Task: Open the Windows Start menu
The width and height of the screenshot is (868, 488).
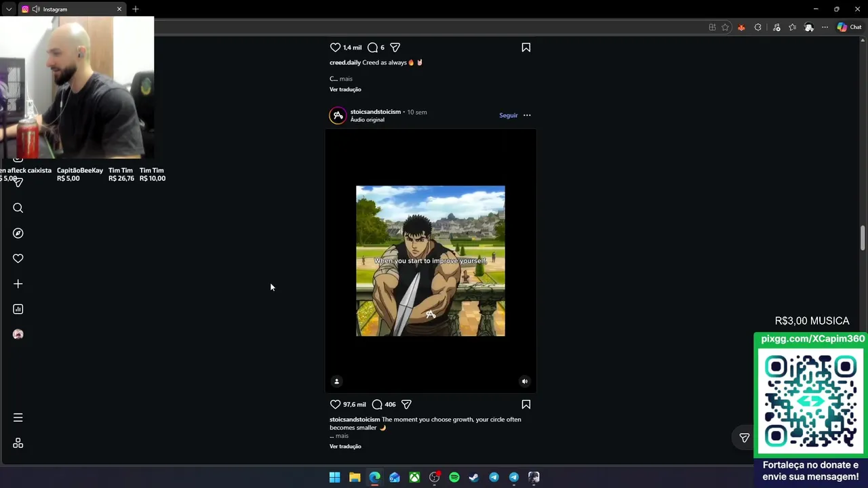Action: pos(334,477)
